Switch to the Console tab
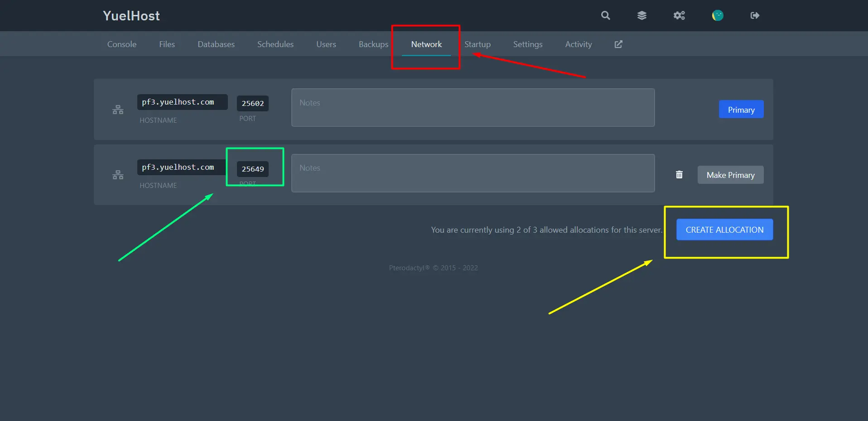 122,44
